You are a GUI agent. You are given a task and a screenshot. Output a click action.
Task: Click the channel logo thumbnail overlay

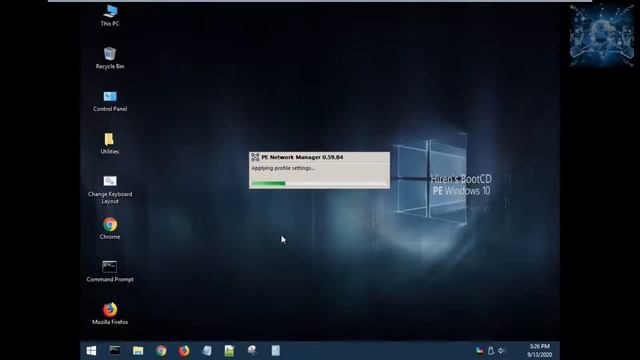[x=601, y=36]
